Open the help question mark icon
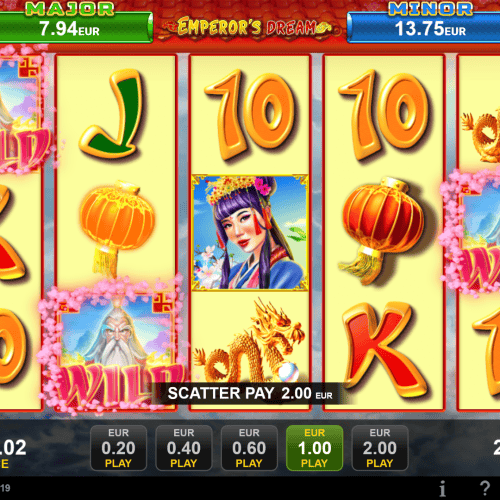The width and height of the screenshot is (500, 500). coord(485,488)
